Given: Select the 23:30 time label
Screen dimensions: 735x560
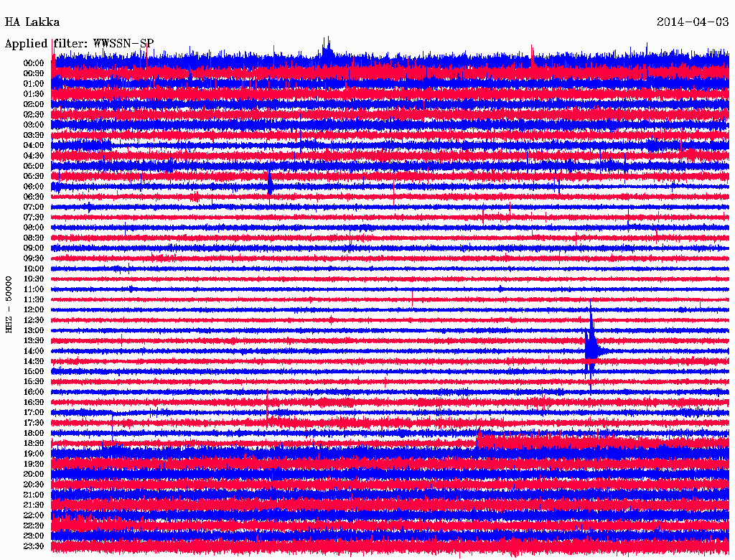Looking at the screenshot, I should coord(34,546).
